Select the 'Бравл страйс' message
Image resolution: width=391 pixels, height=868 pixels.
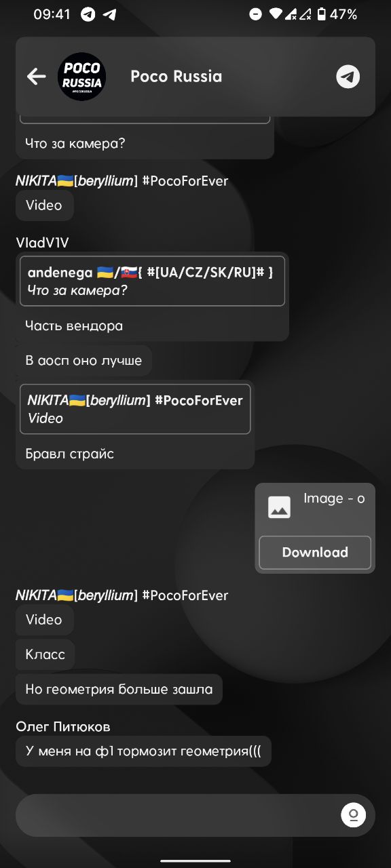pos(69,454)
